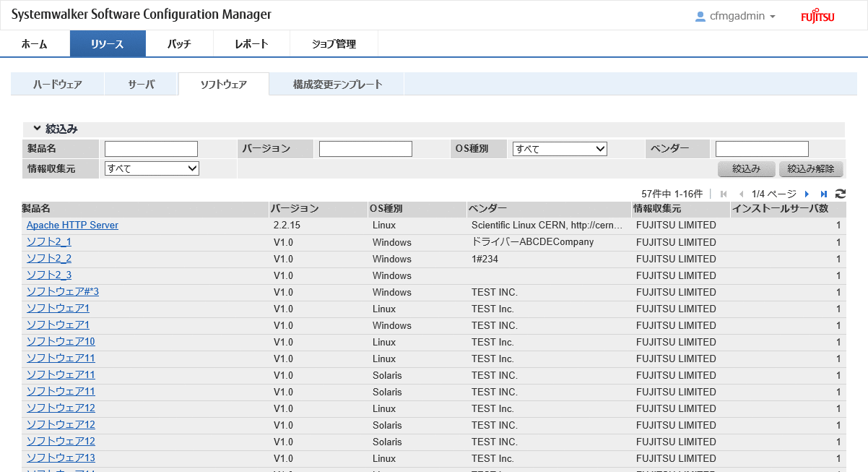The height and width of the screenshot is (472, 868).
Task: Click the vendor cell ドライバーABCDECompany
Action: (532, 242)
